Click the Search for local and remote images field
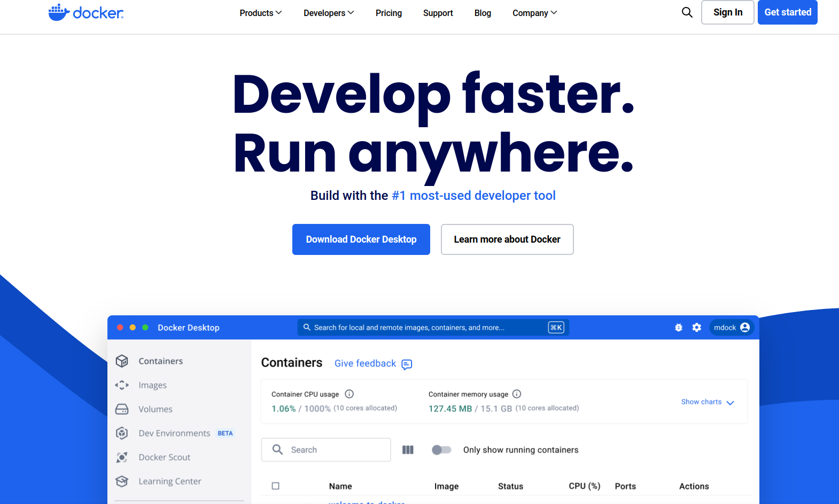The height and width of the screenshot is (504, 839). click(433, 328)
